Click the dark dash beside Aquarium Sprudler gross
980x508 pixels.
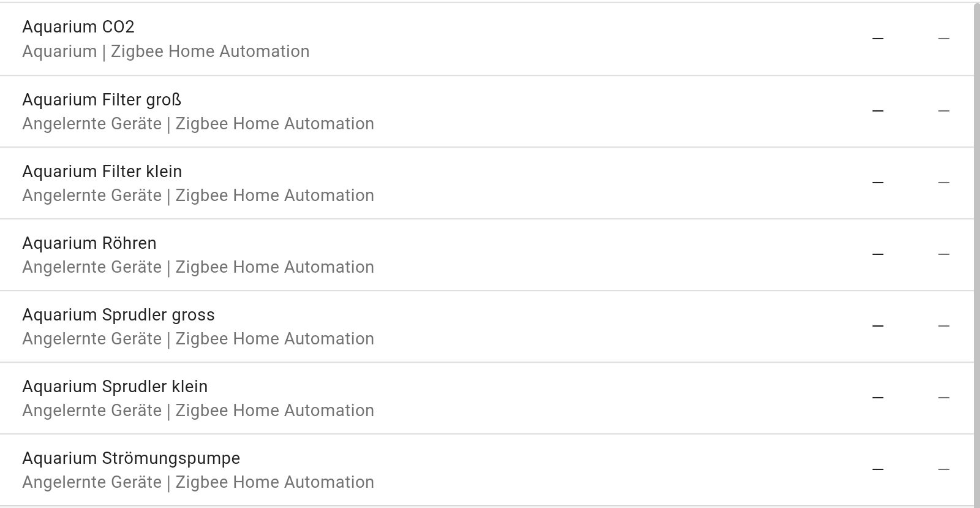coord(878,326)
